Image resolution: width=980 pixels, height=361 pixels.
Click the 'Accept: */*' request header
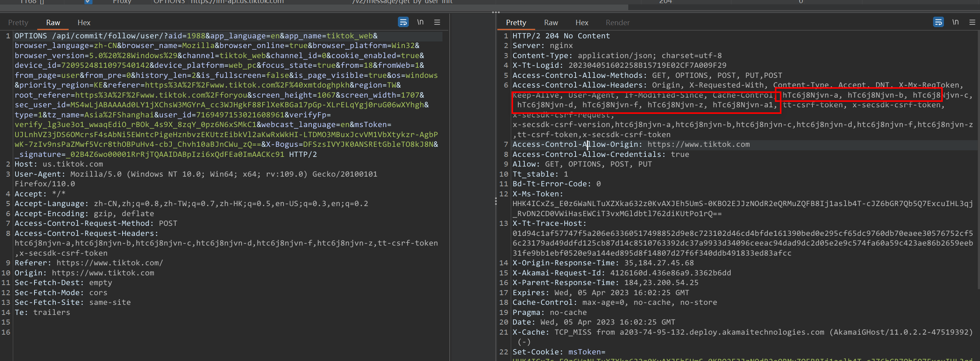tap(40, 194)
